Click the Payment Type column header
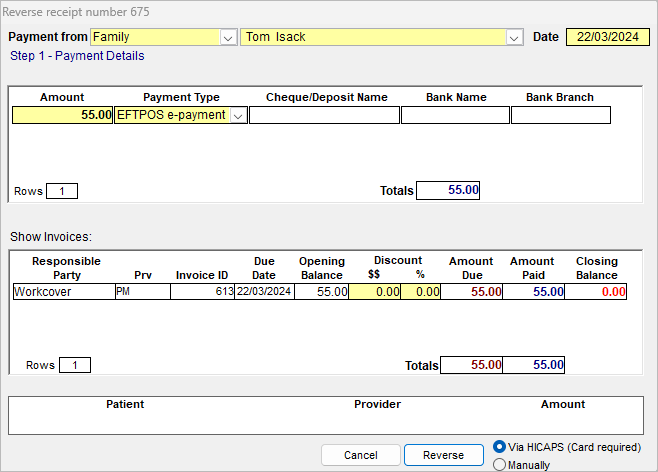The width and height of the screenshot is (658, 472). click(181, 97)
